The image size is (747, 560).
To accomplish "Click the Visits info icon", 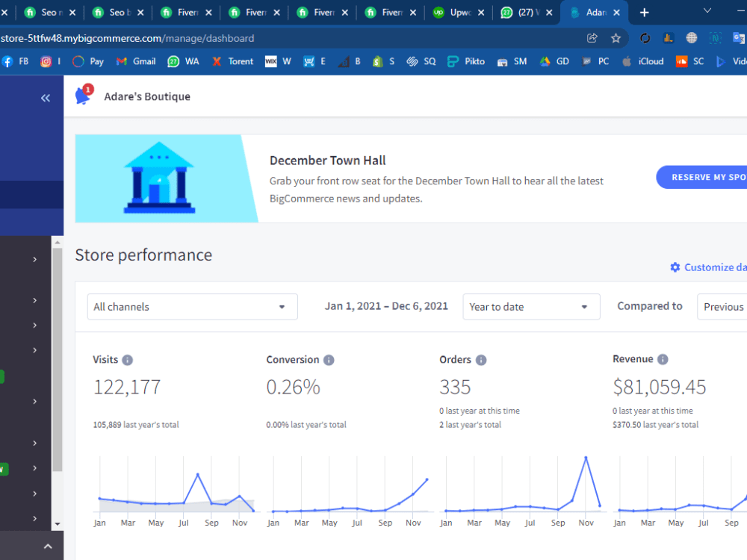I will pos(127,360).
